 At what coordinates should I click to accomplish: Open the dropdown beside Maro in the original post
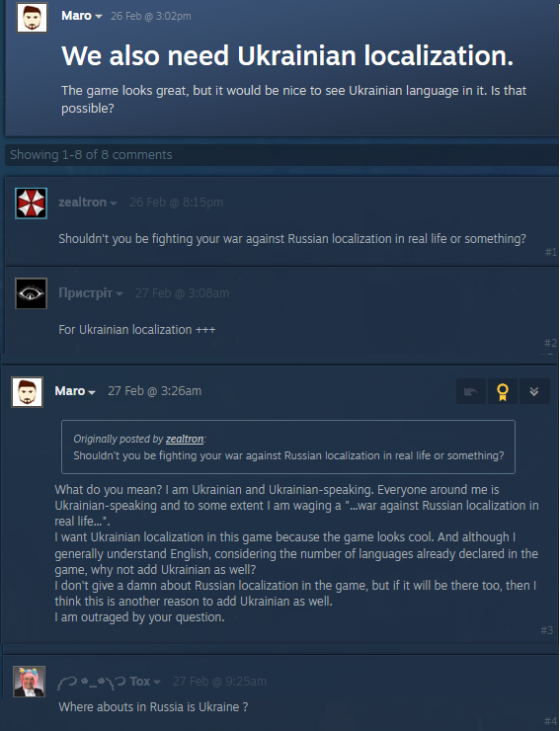pyautogui.click(x=98, y=17)
